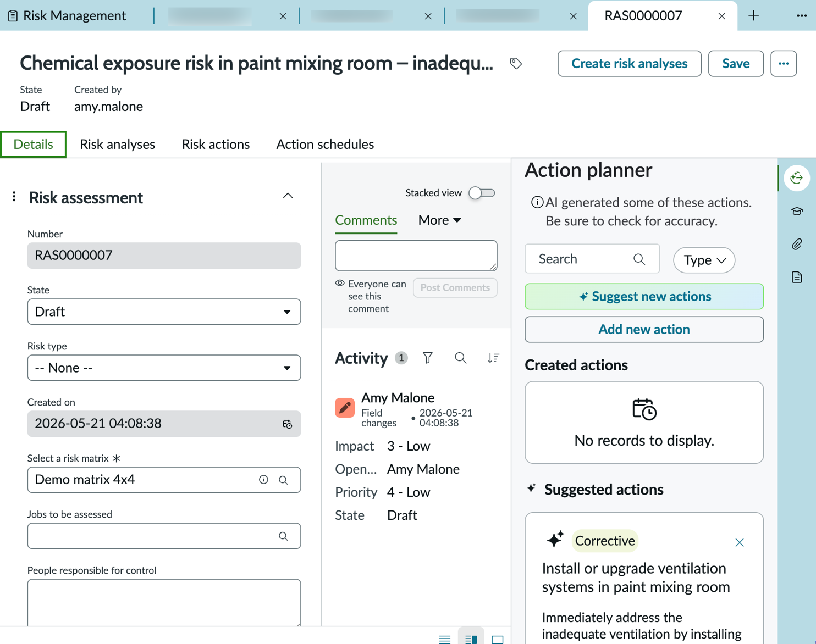
Task: Click the Post Comments button
Action: pos(455,288)
